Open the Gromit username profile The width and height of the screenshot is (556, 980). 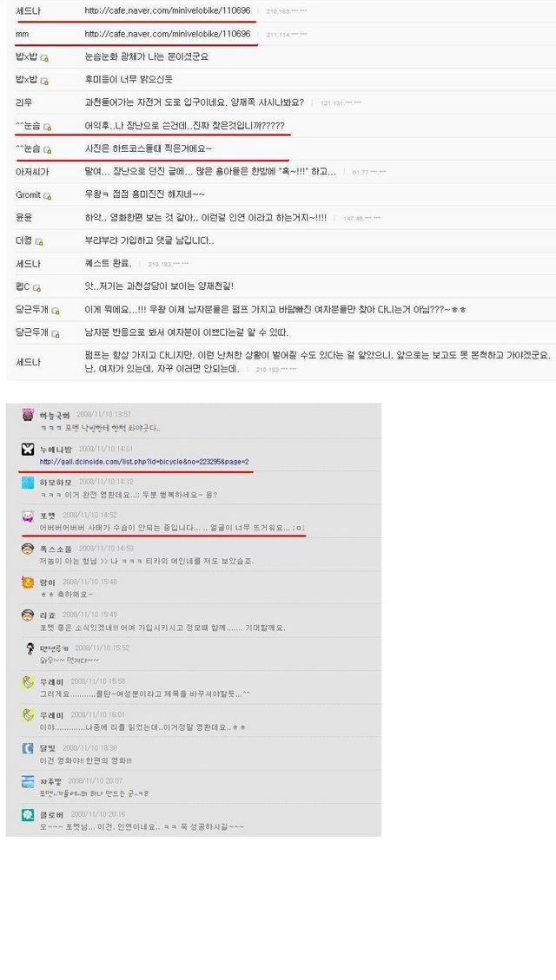pyautogui.click(x=28, y=195)
